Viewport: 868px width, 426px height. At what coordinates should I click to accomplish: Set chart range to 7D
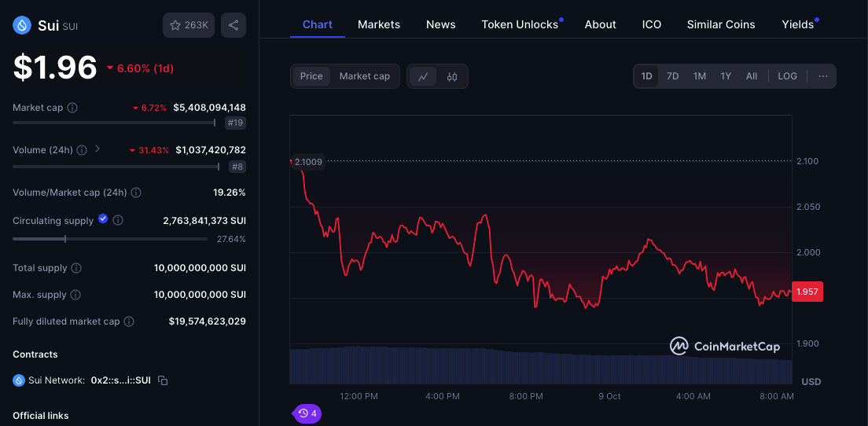tap(672, 76)
